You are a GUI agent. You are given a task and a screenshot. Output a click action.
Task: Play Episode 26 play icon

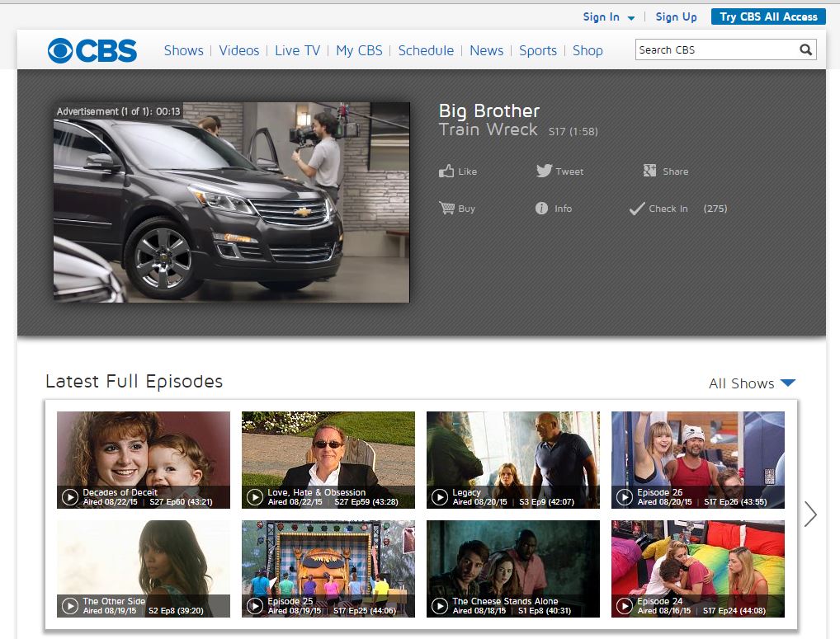625,497
